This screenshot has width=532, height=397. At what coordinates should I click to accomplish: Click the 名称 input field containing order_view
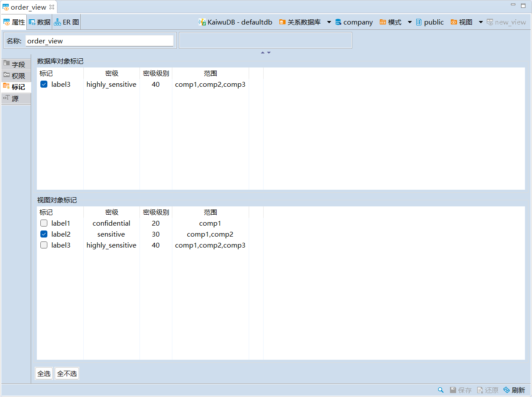point(100,41)
